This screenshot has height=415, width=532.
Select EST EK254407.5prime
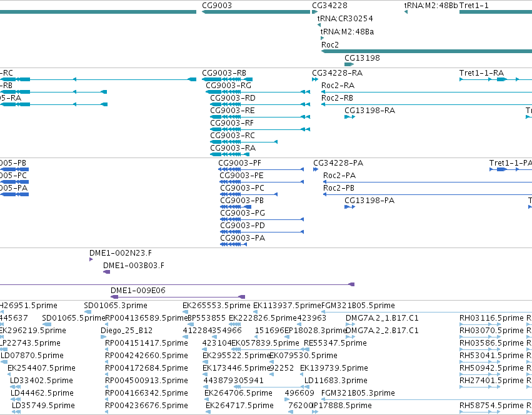[x=41, y=369]
